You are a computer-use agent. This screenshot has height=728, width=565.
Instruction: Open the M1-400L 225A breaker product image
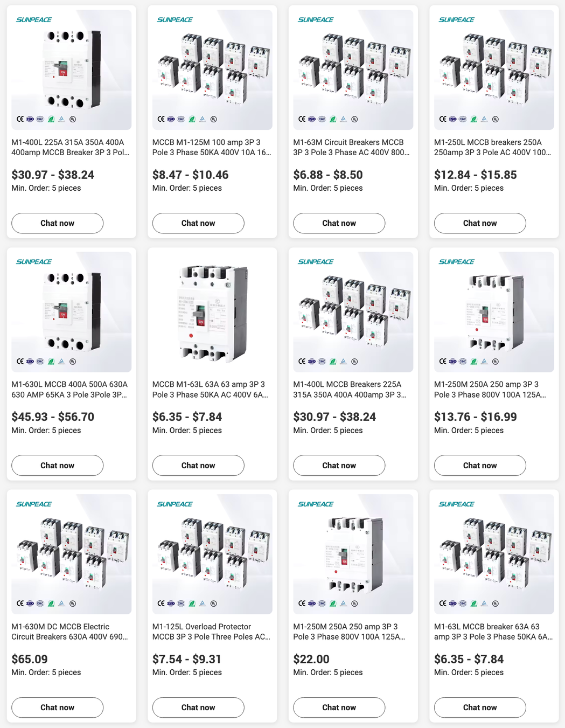tap(71, 70)
